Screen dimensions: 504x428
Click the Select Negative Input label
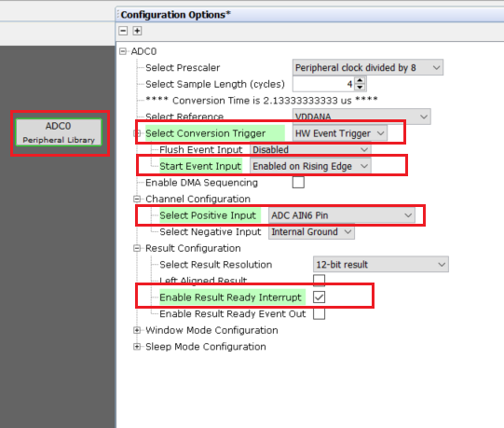[211, 231]
